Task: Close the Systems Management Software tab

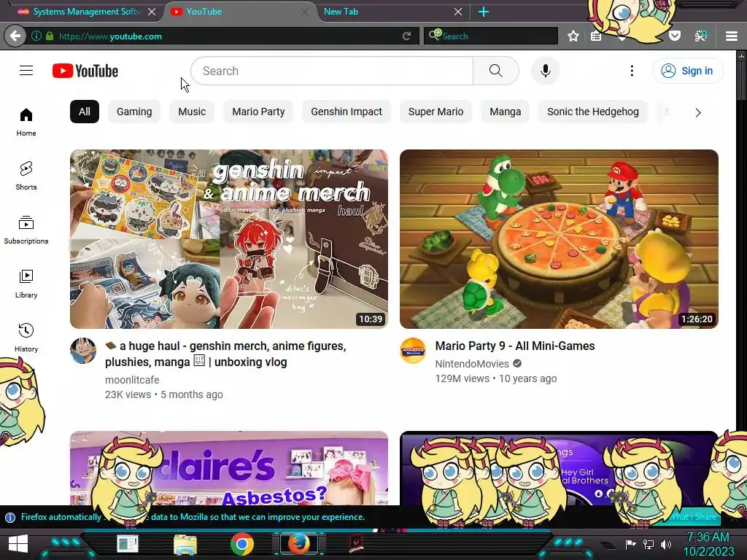Action: (x=152, y=12)
